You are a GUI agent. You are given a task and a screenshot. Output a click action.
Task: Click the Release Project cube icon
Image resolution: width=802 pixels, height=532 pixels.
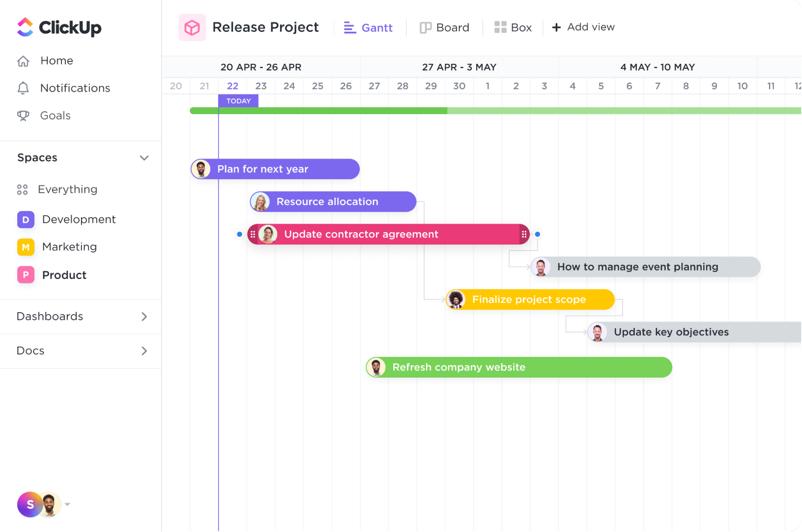[x=192, y=28]
